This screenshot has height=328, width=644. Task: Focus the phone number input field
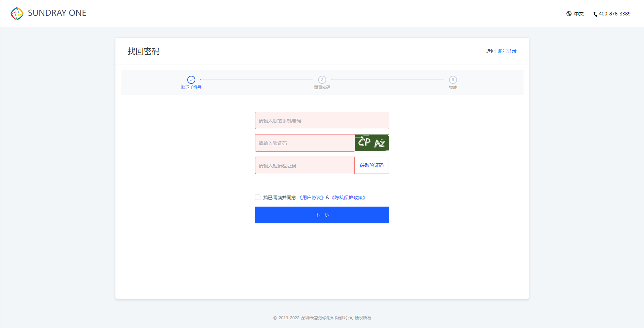(322, 120)
